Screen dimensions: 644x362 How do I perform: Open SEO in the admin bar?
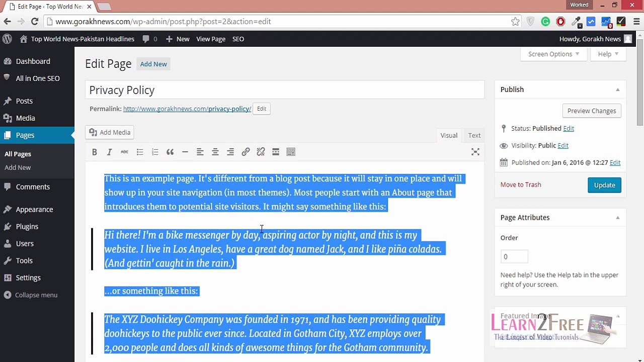coord(238,39)
